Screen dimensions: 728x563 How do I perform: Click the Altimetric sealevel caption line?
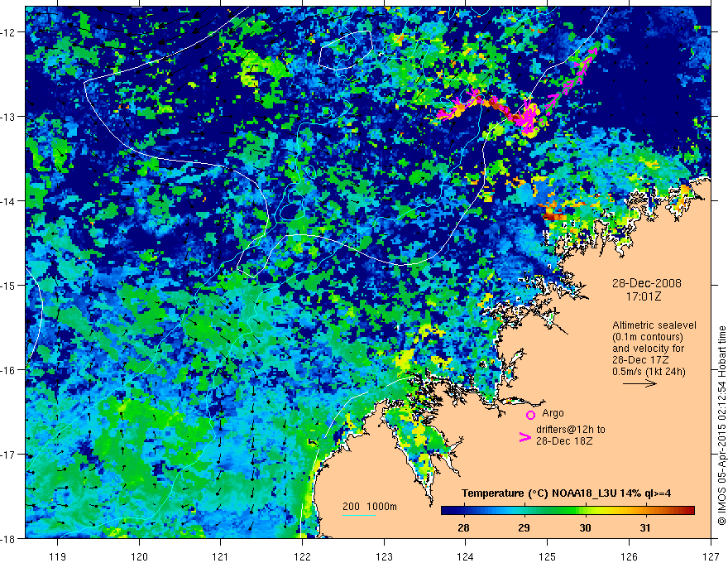click(x=654, y=325)
